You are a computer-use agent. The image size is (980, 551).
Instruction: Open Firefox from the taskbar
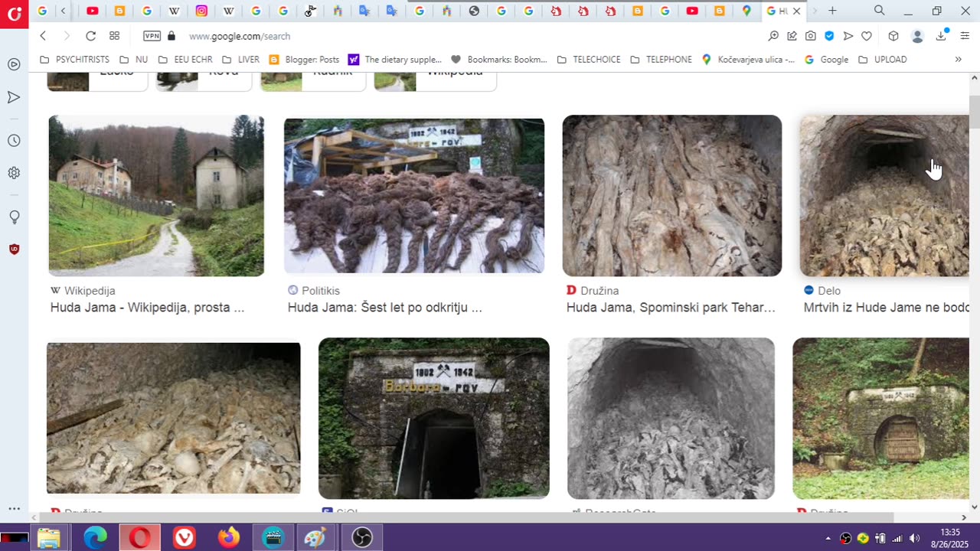(x=228, y=538)
